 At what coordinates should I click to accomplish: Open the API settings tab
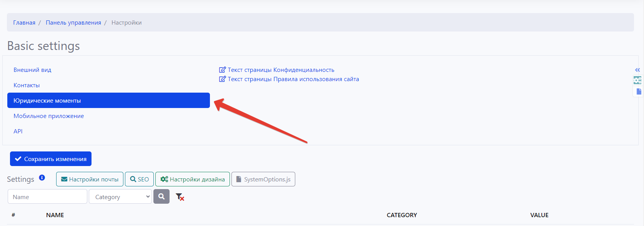18,131
